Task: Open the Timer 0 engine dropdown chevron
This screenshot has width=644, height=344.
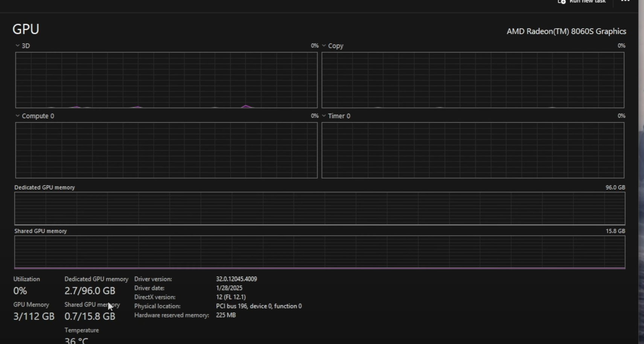Action: click(x=324, y=116)
